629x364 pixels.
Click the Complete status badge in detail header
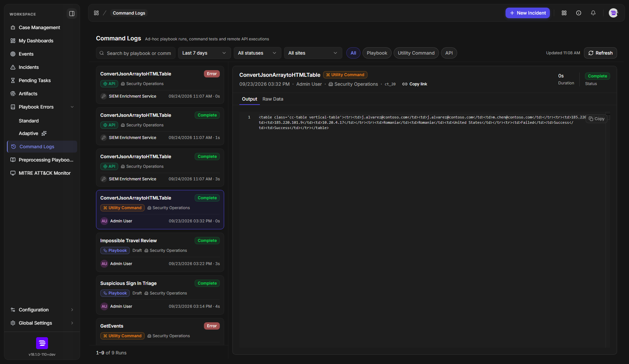[597, 76]
